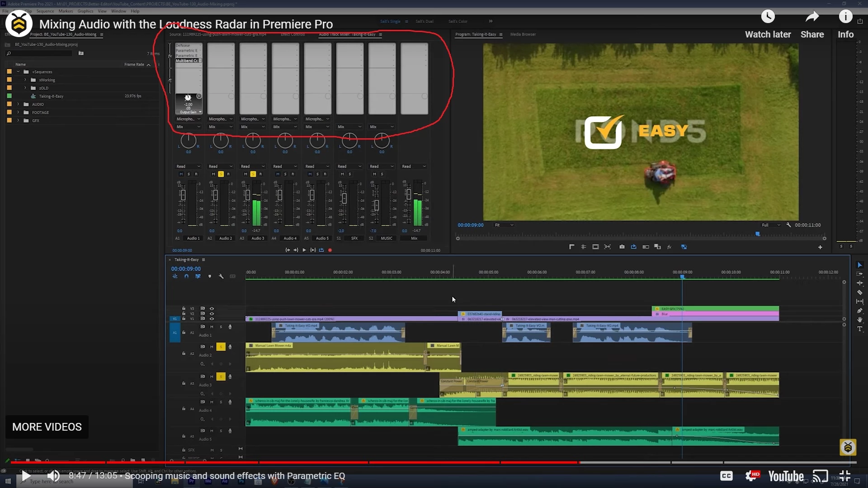868x488 pixels.
Task: Switch to the Media Browser tab
Action: tap(523, 34)
